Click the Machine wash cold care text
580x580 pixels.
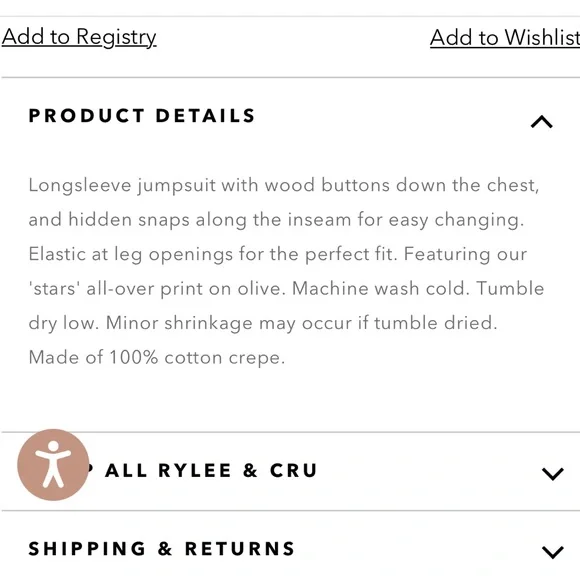click(x=381, y=289)
